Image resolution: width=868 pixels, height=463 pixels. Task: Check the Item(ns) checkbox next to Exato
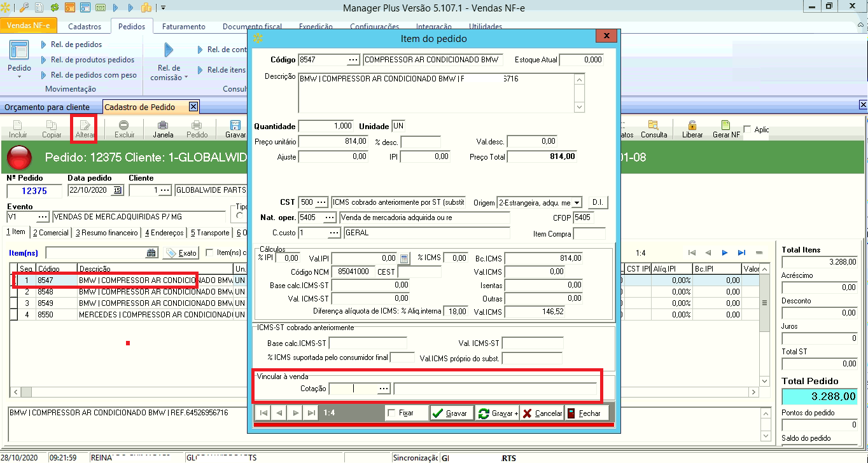[x=209, y=253]
